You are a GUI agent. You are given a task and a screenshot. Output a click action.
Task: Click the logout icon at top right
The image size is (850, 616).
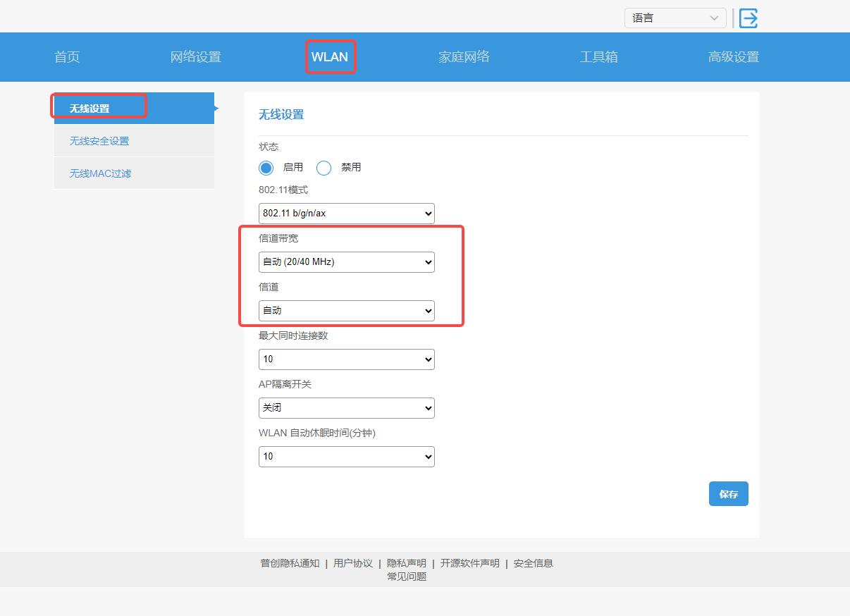(748, 18)
